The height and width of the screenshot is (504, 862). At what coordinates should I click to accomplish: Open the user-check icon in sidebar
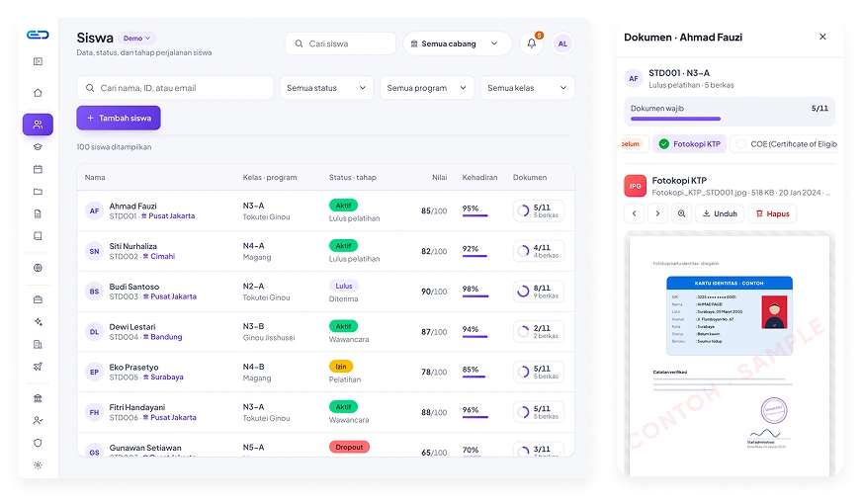tap(38, 420)
